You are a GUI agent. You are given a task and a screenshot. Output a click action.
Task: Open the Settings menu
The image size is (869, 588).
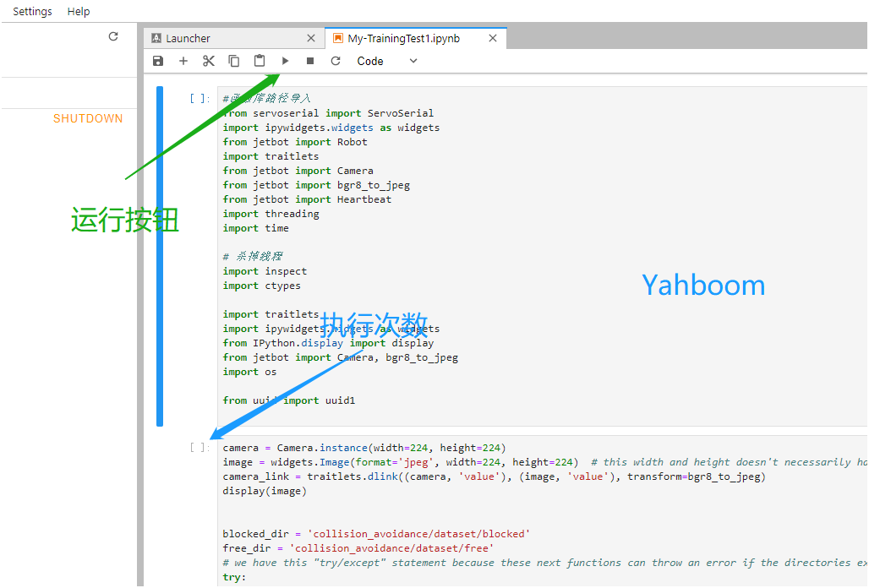32,11
